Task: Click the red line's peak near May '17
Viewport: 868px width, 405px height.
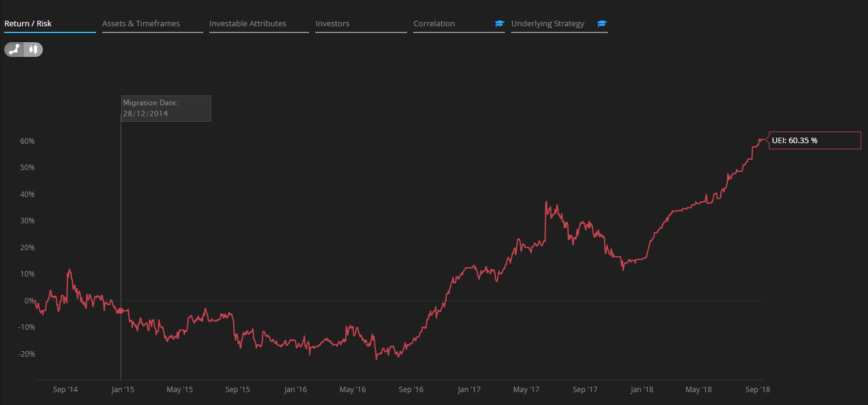Action: pyautogui.click(x=546, y=202)
